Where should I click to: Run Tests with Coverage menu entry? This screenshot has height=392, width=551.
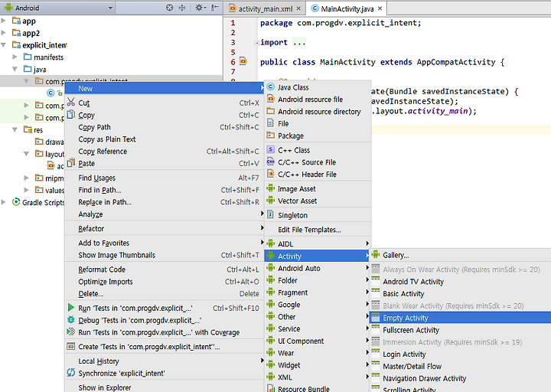click(165, 332)
